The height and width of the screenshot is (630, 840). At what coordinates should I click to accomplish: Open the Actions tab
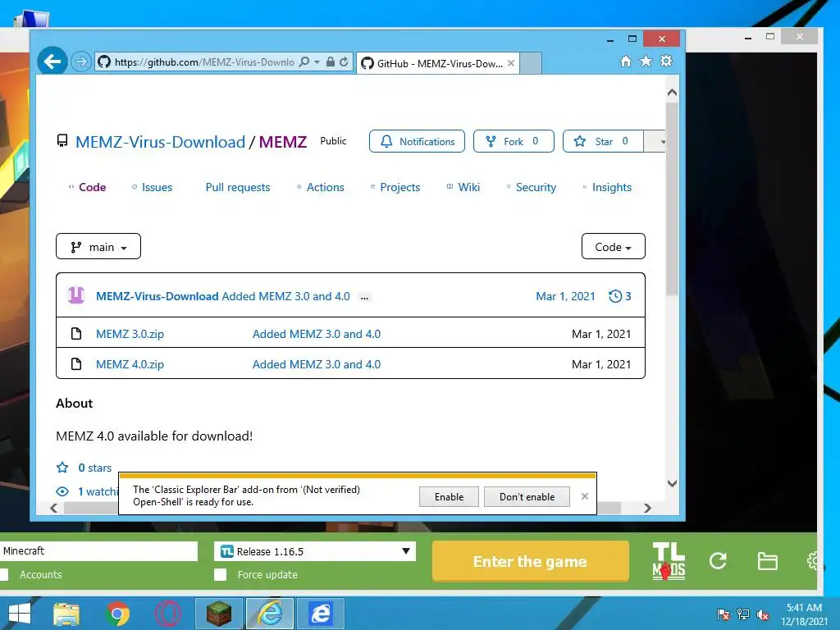point(321,187)
